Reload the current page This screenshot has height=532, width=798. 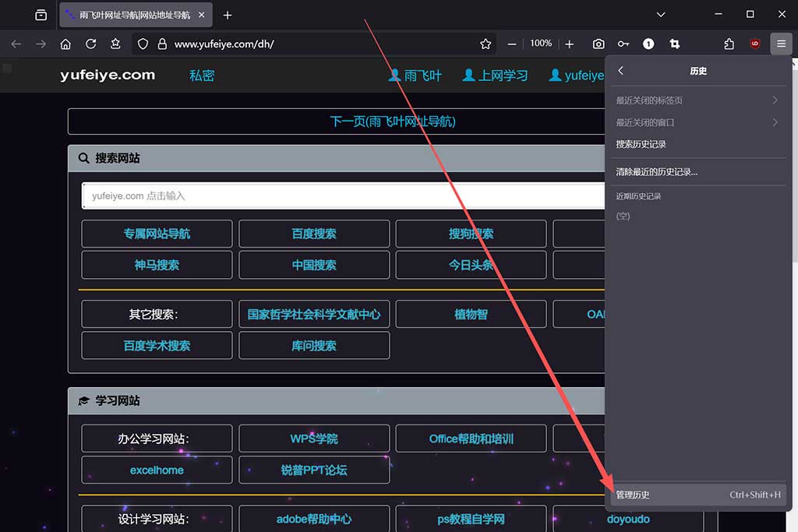(90, 44)
